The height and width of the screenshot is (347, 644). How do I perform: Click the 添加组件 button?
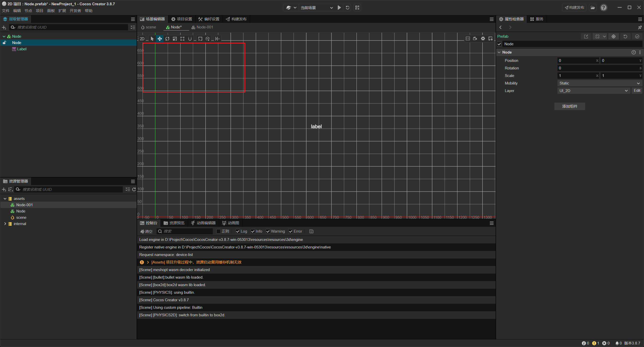[570, 106]
